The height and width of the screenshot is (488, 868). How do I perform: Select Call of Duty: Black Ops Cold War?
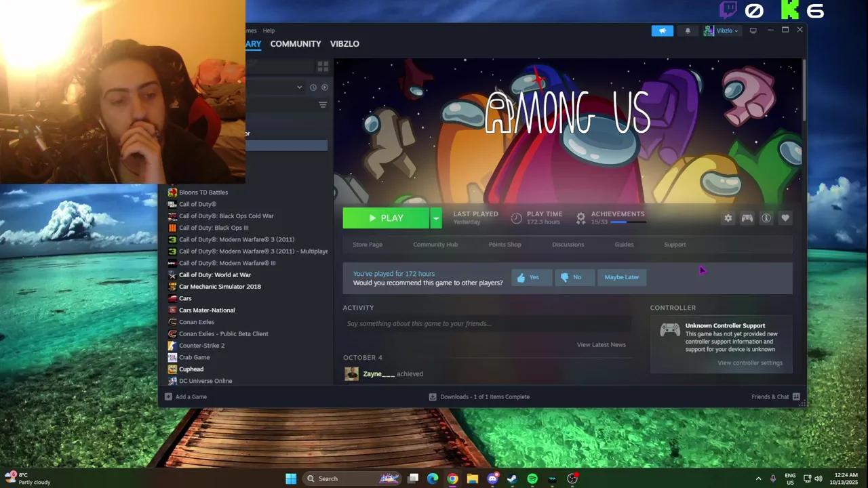[x=226, y=216]
